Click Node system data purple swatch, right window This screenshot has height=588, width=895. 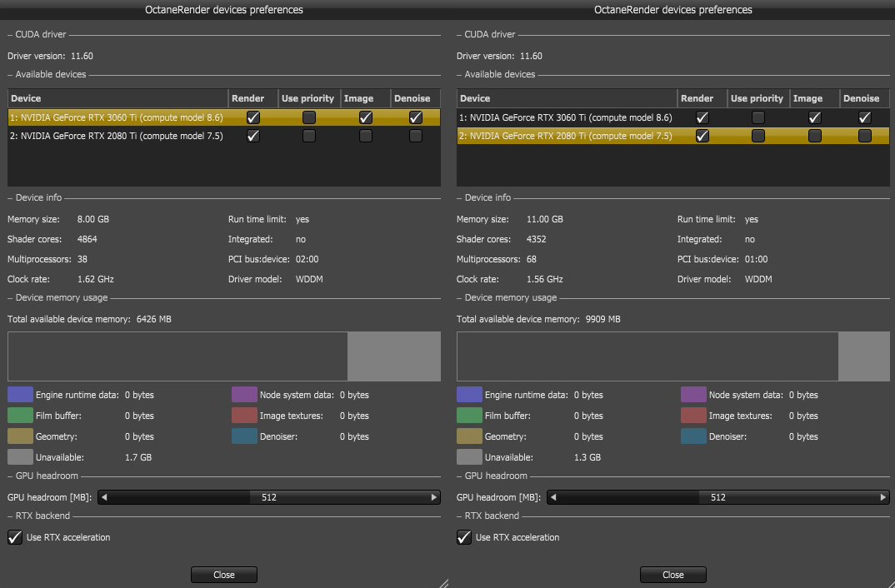(693, 395)
